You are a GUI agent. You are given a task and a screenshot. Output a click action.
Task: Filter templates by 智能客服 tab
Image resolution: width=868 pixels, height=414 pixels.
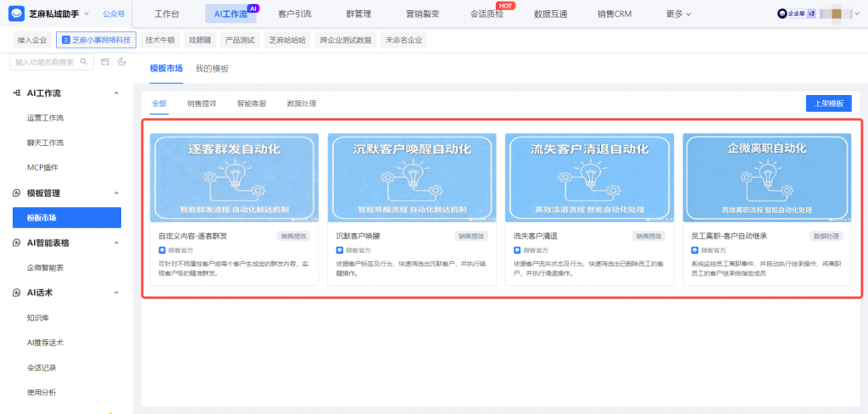[x=252, y=103]
